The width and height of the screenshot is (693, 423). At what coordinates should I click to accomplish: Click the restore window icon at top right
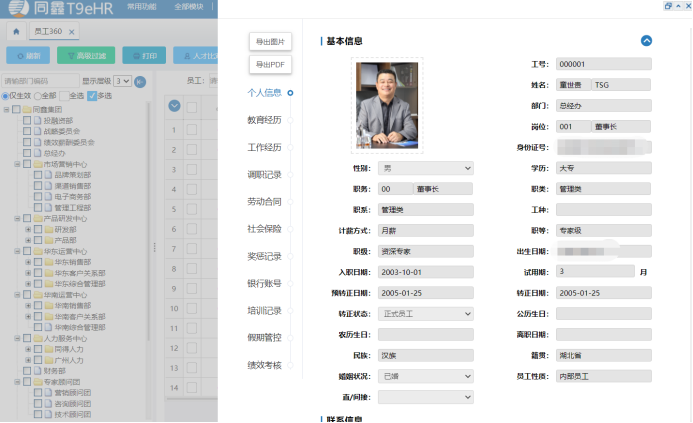[668, 5]
